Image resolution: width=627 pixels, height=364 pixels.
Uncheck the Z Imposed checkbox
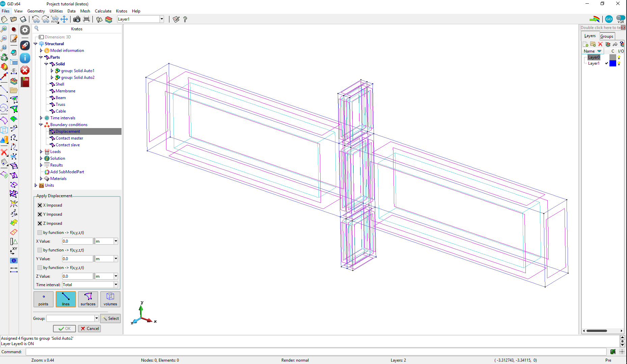point(40,223)
